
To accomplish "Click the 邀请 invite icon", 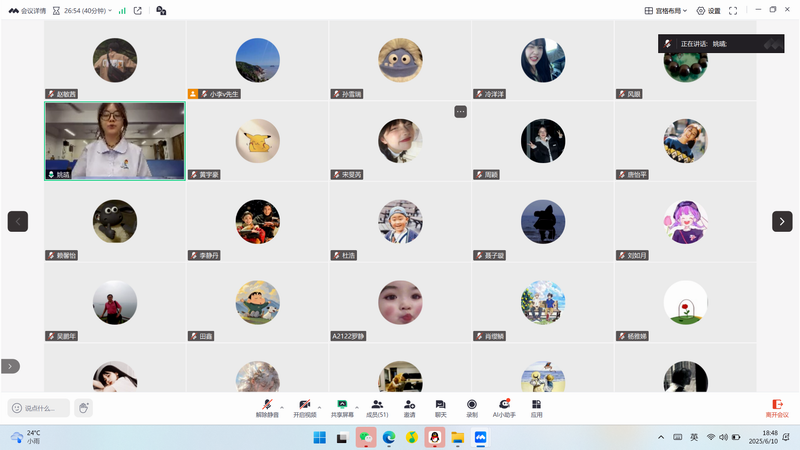I will coord(409,407).
